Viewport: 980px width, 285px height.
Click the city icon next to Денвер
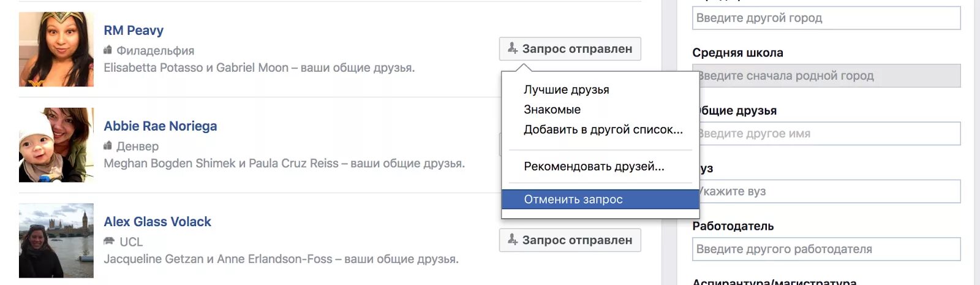[108, 146]
